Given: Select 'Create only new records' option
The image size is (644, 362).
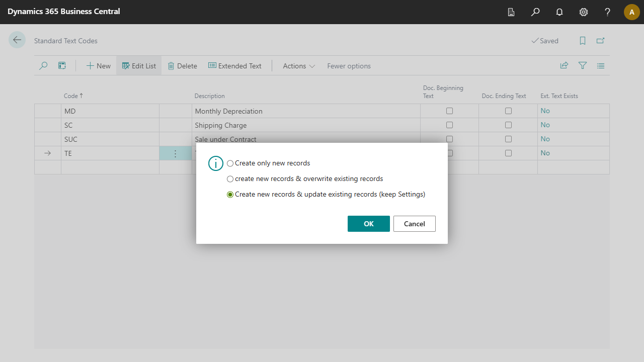Looking at the screenshot, I should (230, 163).
